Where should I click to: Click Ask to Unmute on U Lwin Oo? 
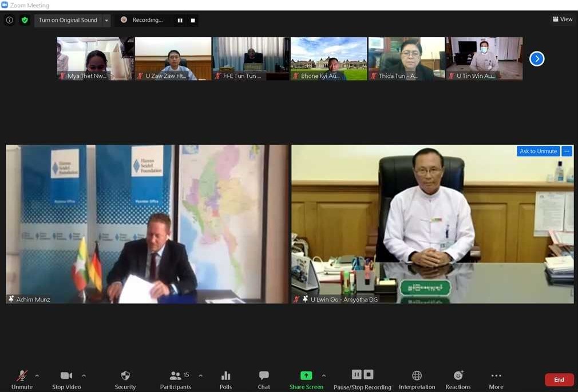(x=538, y=151)
